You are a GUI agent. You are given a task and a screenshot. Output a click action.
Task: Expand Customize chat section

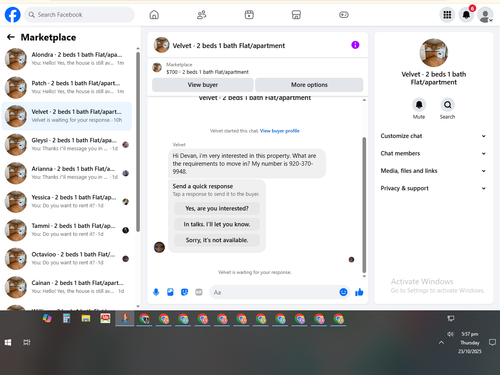point(433,136)
